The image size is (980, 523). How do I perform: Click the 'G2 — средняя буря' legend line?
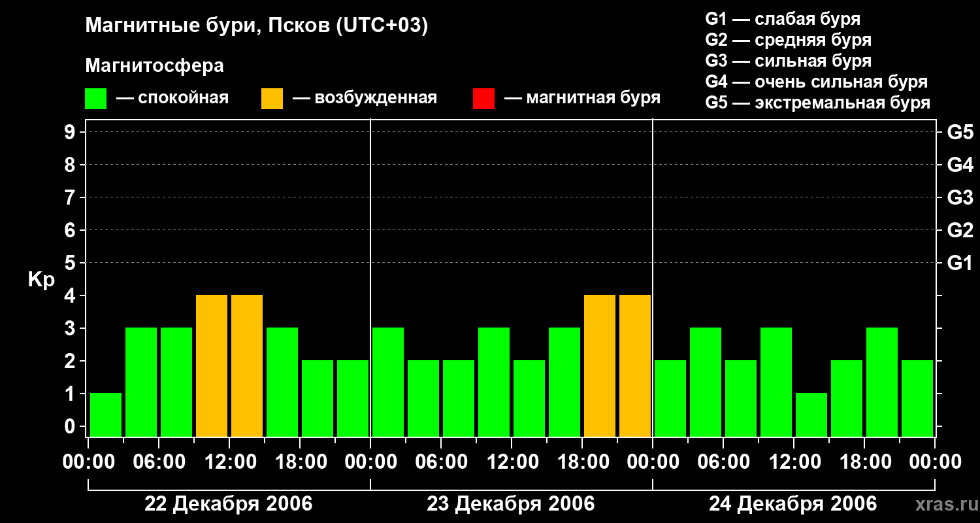click(788, 40)
